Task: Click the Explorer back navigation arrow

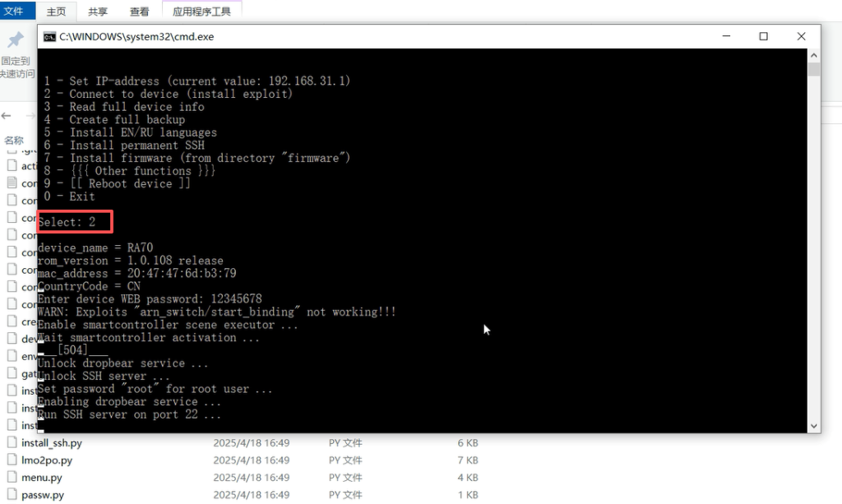Action: click(x=7, y=116)
